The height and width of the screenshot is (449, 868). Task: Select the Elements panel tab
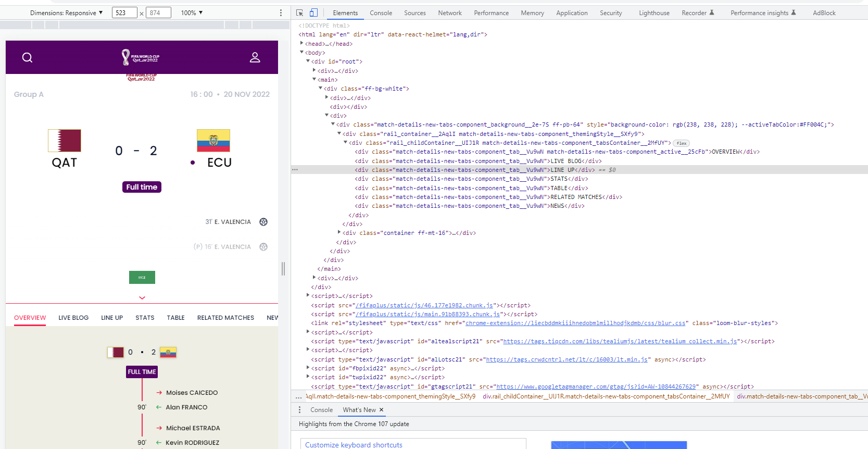(x=345, y=13)
